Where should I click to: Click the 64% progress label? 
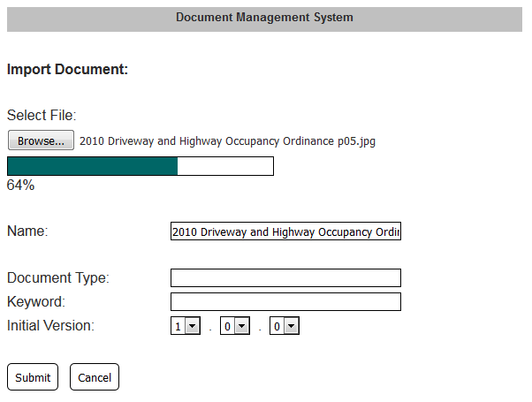[x=20, y=186]
